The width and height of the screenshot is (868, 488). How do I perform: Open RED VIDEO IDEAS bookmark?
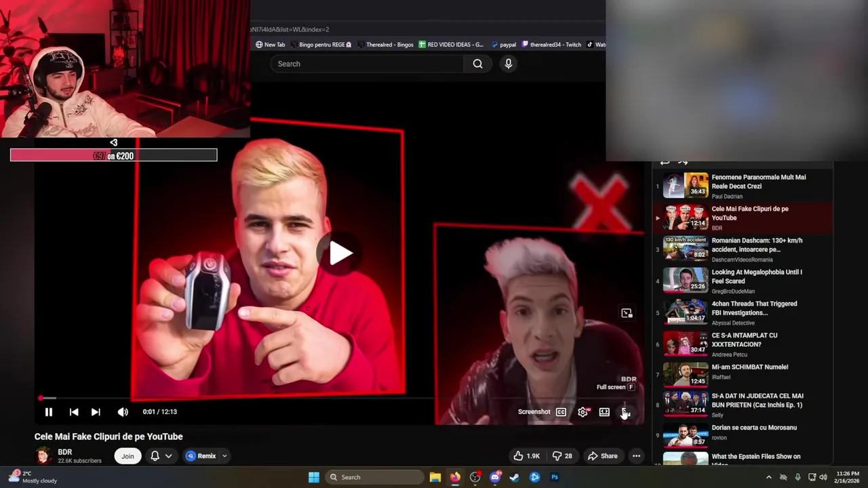point(451,45)
